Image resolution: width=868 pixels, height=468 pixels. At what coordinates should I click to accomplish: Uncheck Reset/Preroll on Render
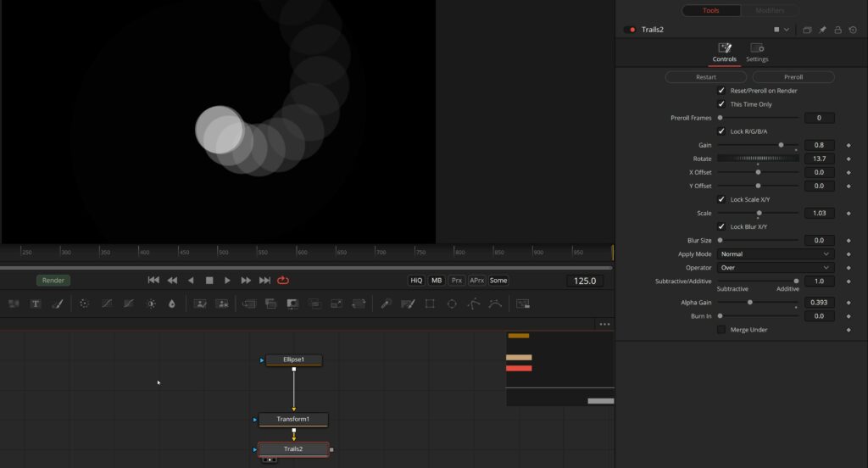click(x=721, y=90)
